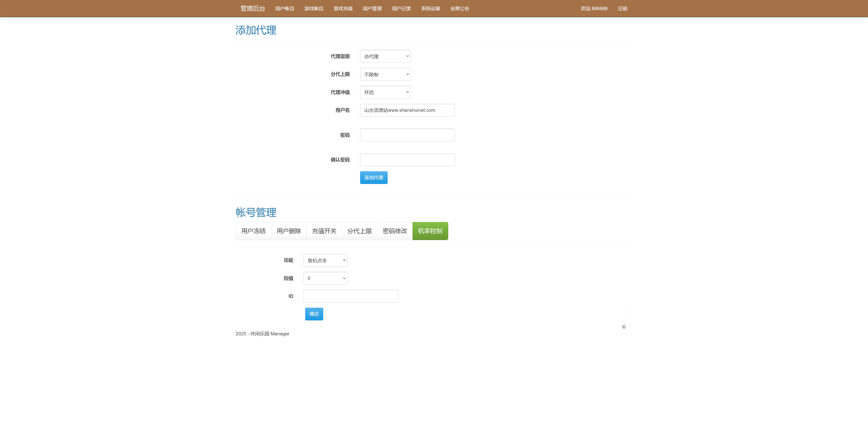Image resolution: width=868 pixels, height=434 pixels.
Task: Switch to the 用户冻结 tab
Action: point(253,231)
